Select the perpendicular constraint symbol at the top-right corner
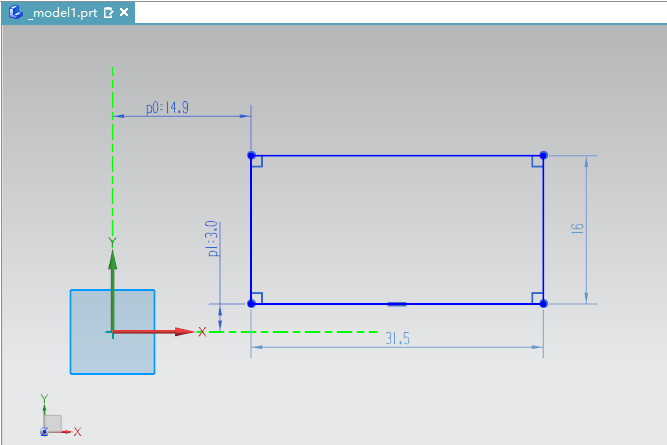 (537, 162)
